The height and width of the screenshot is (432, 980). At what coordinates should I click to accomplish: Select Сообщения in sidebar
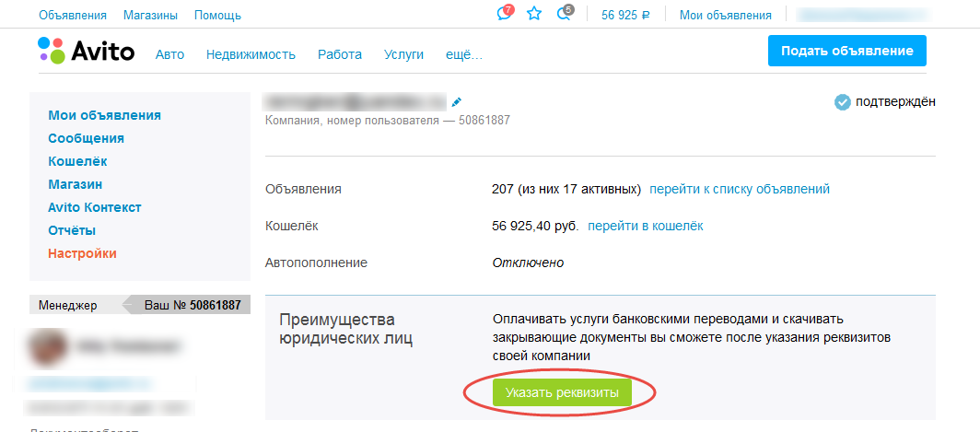click(87, 138)
